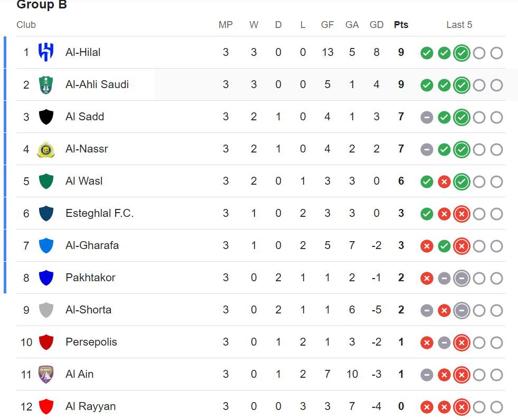The height and width of the screenshot is (420, 518).
Task: Click Al-Shorta's first draw result icon
Action: click(427, 310)
